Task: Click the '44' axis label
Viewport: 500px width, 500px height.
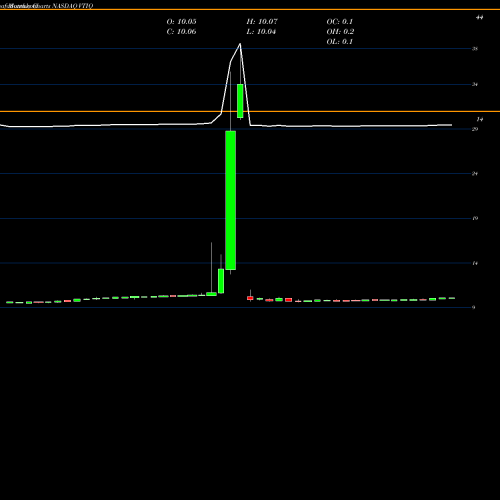Action: [479, 17]
